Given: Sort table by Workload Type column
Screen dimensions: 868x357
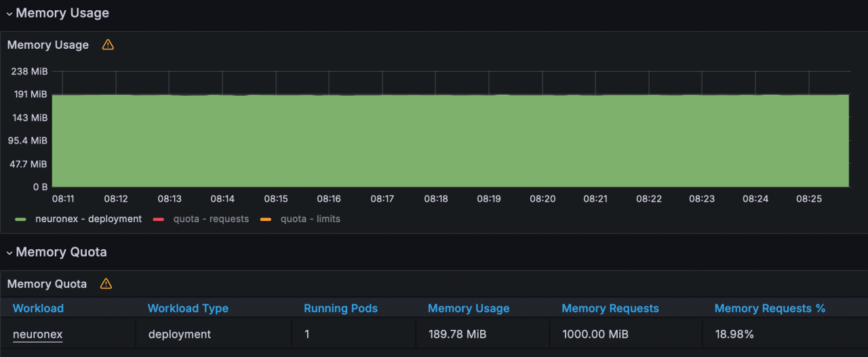Looking at the screenshot, I should point(188,308).
